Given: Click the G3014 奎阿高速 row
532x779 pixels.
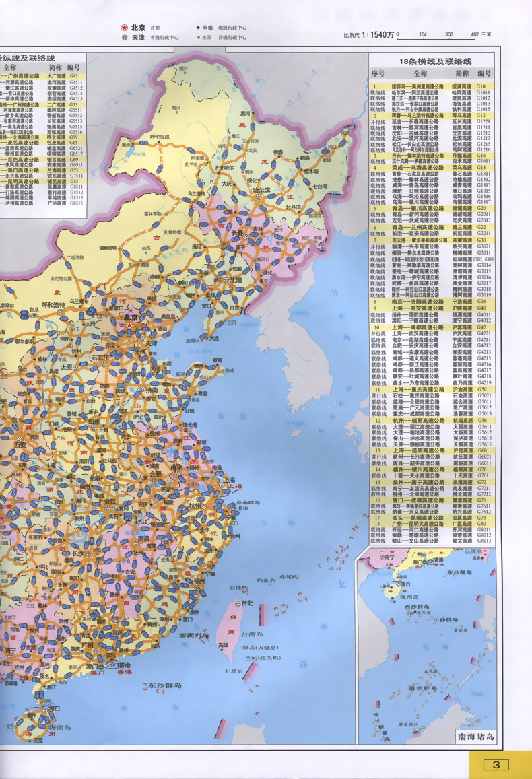Looking at the screenshot, I should pyautogui.click(x=432, y=265).
